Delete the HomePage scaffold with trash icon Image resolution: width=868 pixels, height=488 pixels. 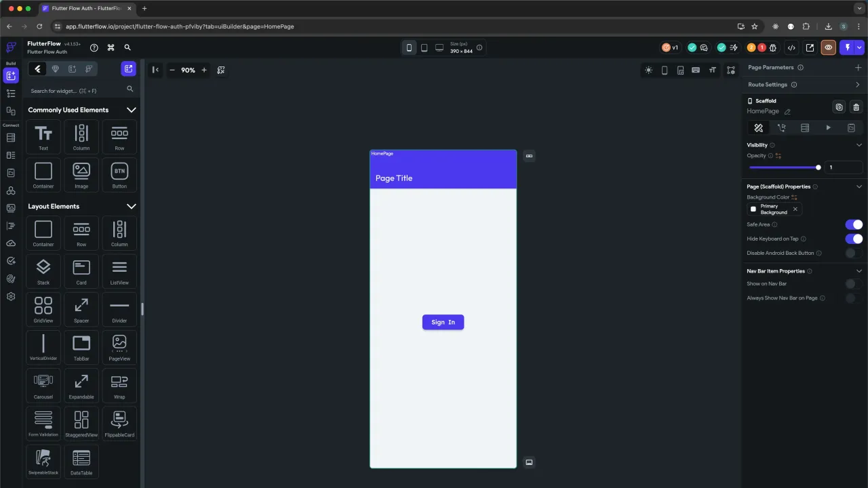click(856, 107)
